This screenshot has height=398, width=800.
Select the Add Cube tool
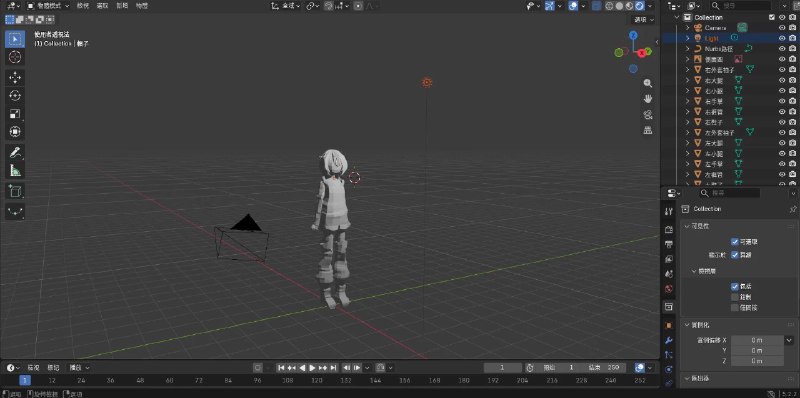(x=15, y=191)
